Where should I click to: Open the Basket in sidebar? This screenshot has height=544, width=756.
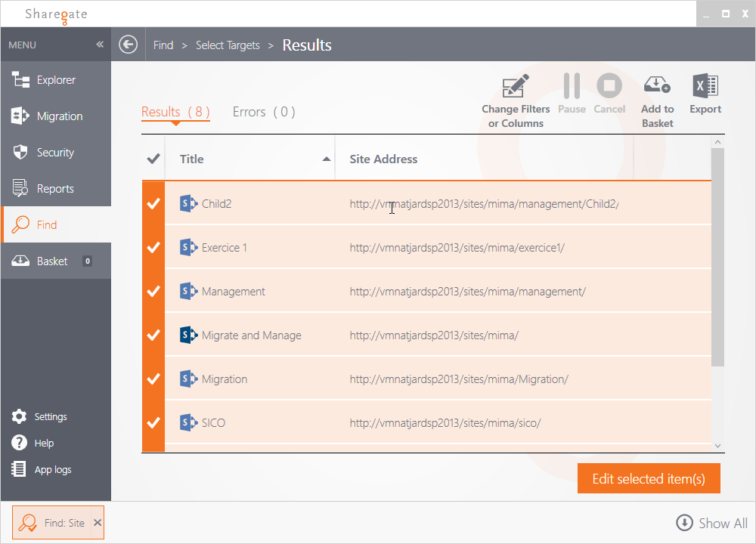[56, 261]
